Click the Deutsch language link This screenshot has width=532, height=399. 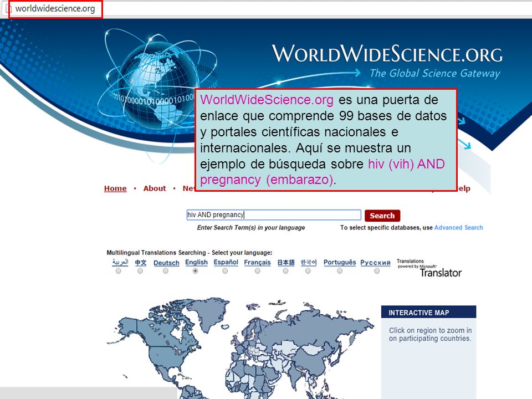166,263
